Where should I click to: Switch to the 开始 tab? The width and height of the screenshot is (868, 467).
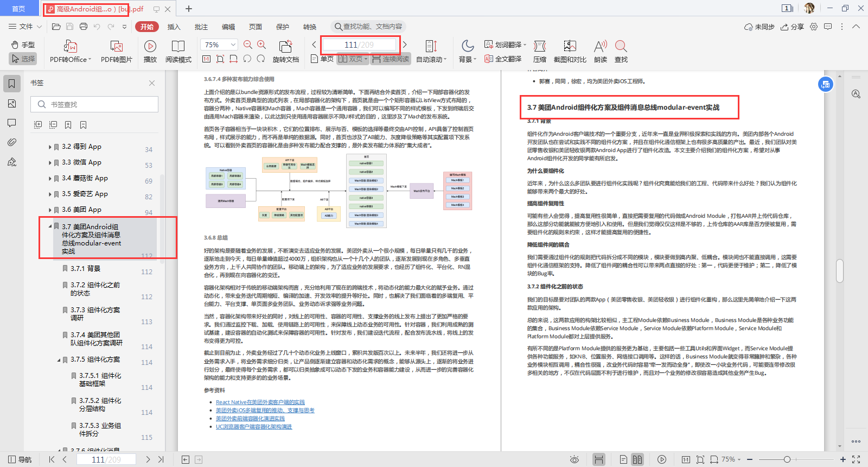tap(147, 27)
